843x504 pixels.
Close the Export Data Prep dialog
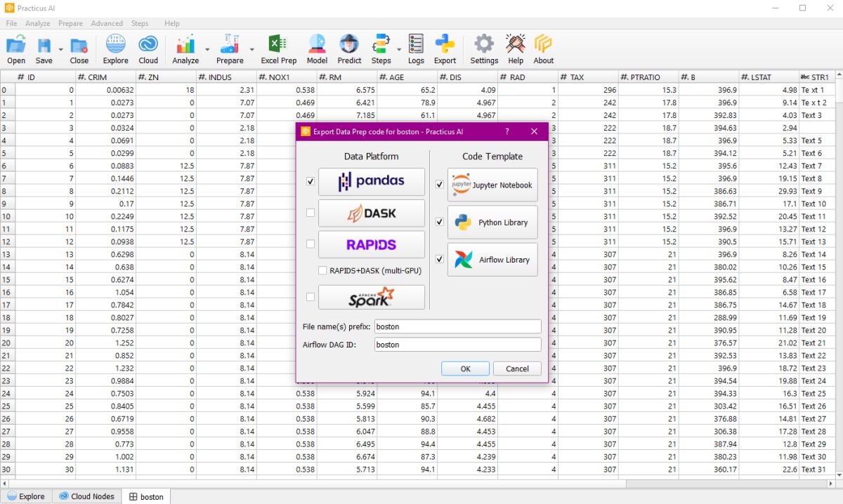click(x=534, y=131)
